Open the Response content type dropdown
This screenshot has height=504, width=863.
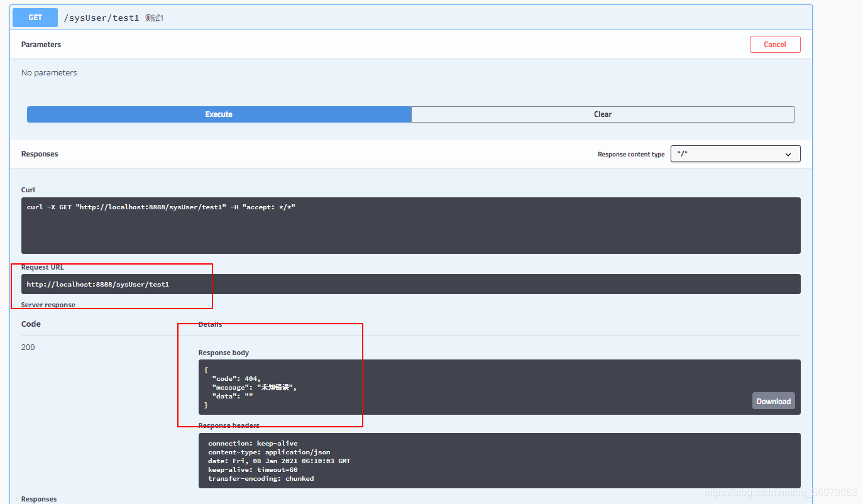735,154
